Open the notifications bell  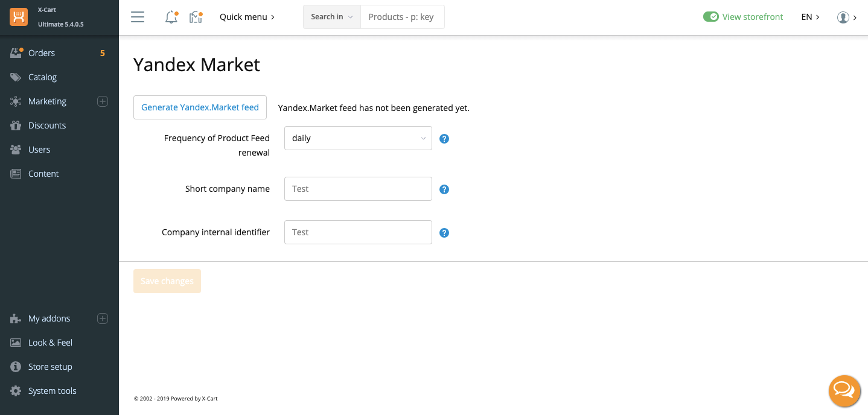point(171,17)
